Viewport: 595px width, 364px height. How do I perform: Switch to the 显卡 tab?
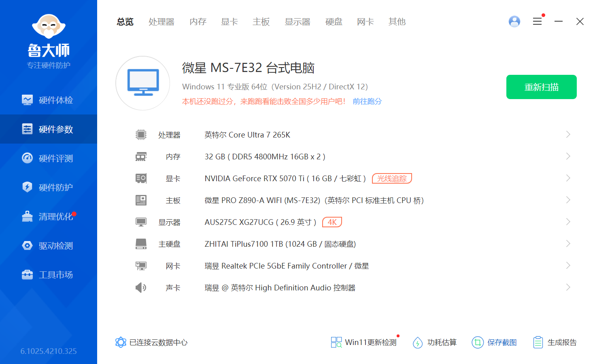pyautogui.click(x=229, y=22)
